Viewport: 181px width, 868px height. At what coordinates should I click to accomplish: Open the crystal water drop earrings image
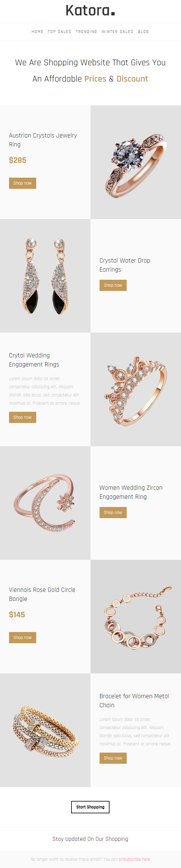[x=45, y=276]
